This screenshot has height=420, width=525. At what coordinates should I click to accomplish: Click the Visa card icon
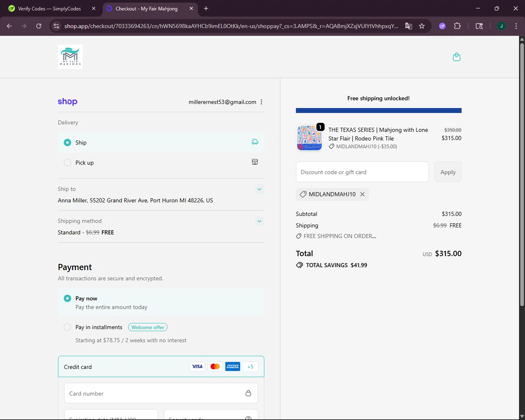pyautogui.click(x=197, y=366)
